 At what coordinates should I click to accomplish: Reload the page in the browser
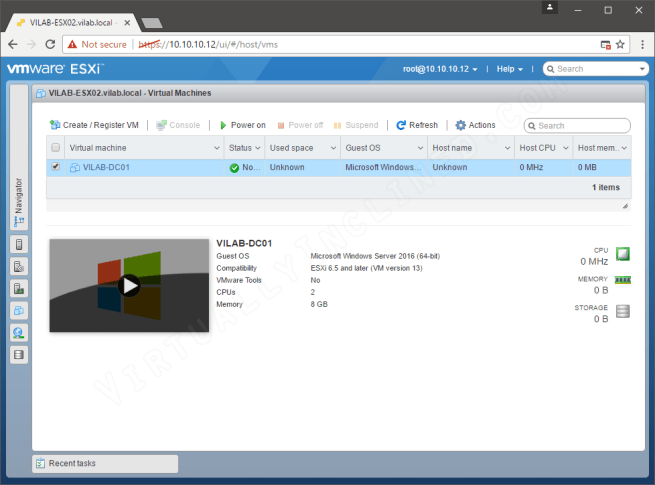(x=50, y=44)
